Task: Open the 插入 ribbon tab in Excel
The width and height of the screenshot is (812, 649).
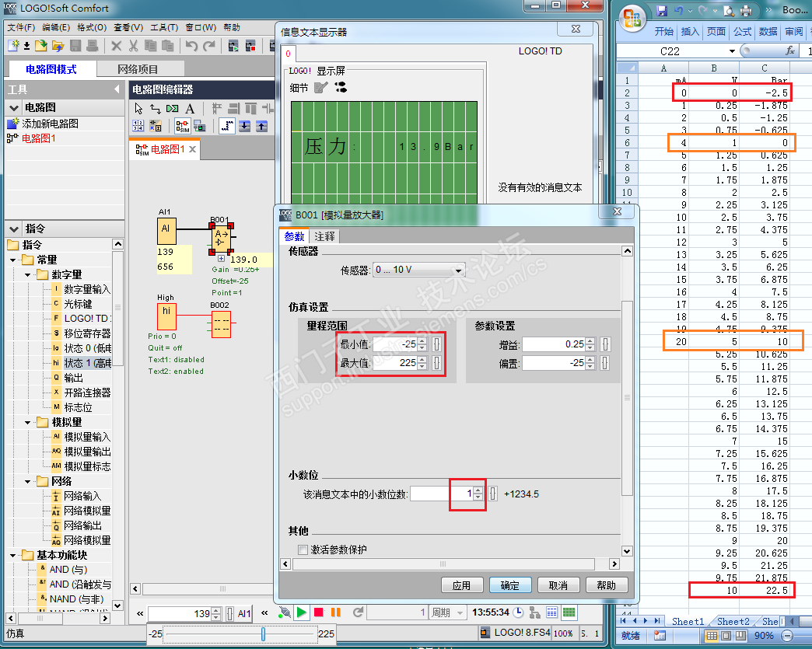Action: (x=690, y=32)
